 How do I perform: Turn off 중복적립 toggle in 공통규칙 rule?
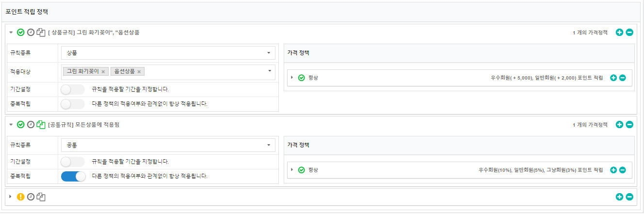73,176
